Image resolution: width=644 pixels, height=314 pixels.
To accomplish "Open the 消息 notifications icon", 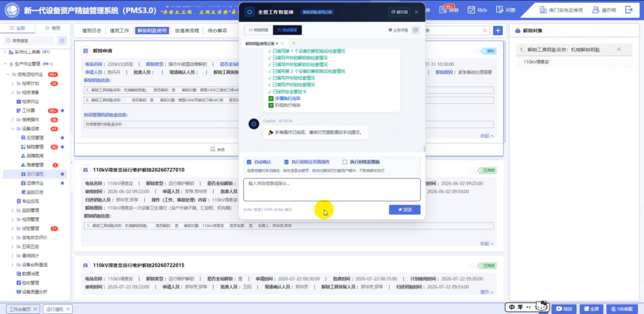I will (x=444, y=10).
